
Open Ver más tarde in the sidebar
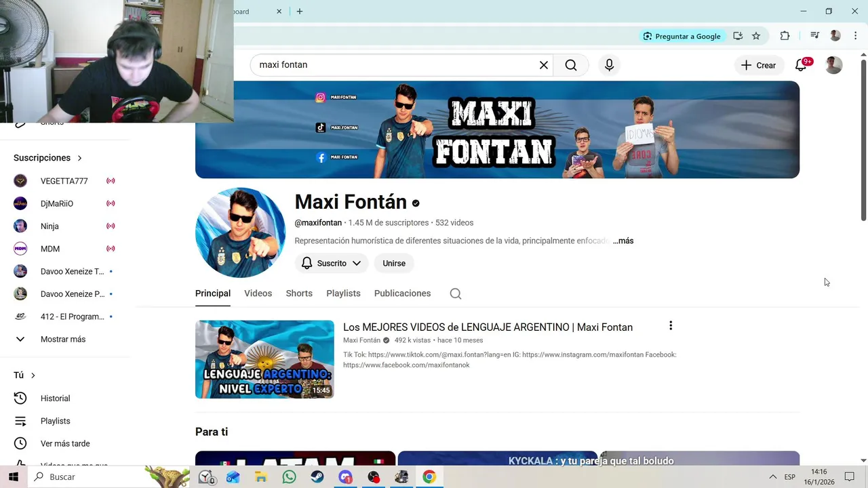tap(64, 443)
